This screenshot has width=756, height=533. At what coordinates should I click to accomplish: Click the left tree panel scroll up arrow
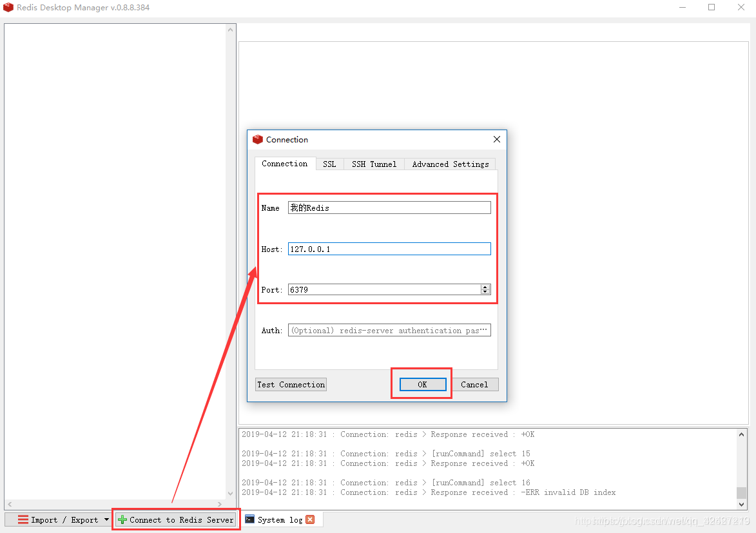(x=231, y=30)
